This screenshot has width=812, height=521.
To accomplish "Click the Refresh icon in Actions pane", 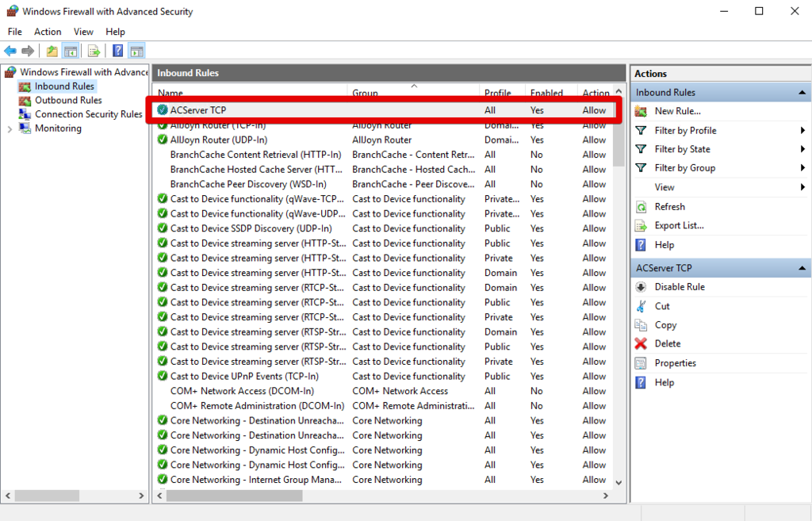I will coord(641,207).
